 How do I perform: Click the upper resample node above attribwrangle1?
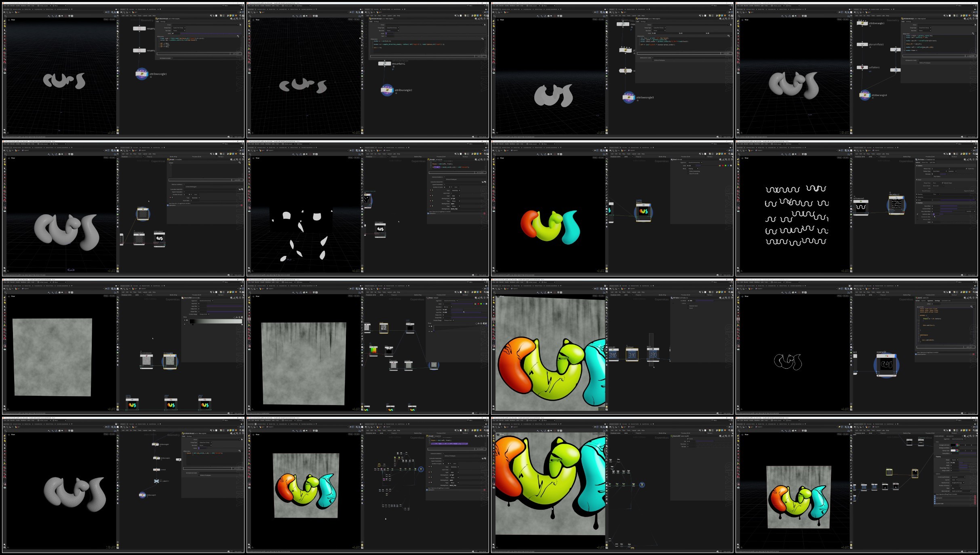pyautogui.click(x=139, y=28)
